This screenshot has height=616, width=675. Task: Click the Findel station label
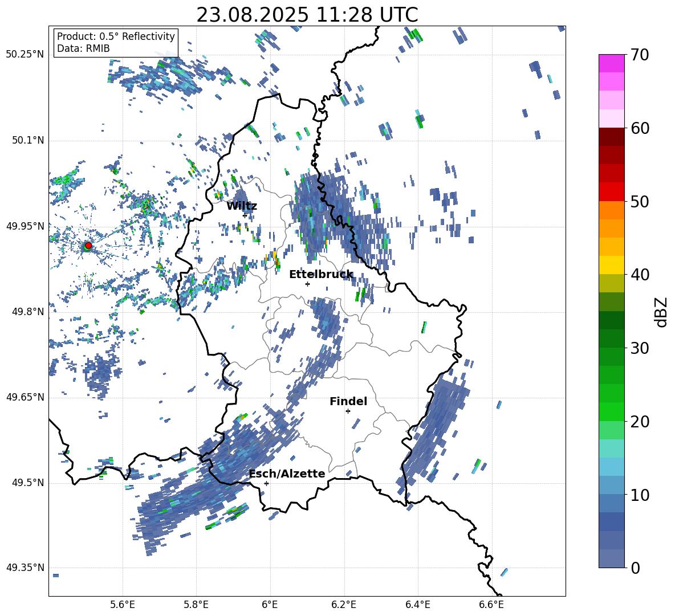tap(348, 401)
